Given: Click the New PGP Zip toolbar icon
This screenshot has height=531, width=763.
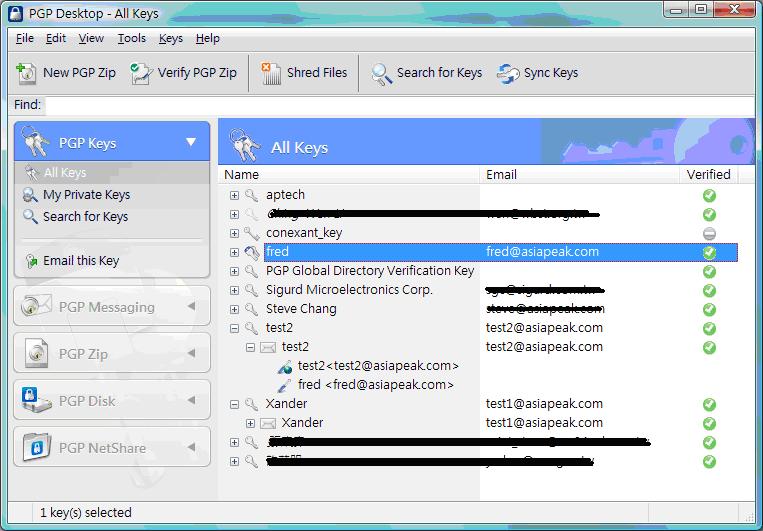Looking at the screenshot, I should (27, 73).
